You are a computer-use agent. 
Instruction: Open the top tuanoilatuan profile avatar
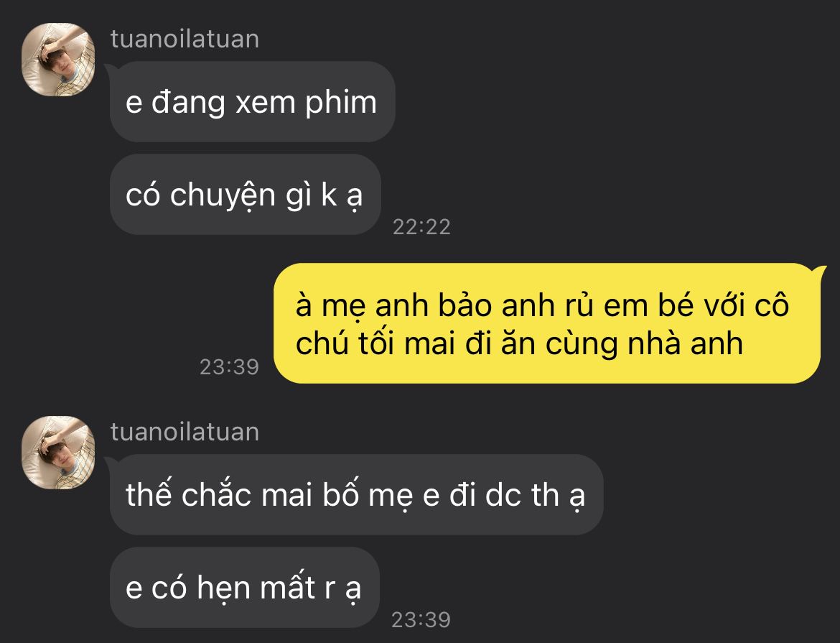tap(58, 60)
